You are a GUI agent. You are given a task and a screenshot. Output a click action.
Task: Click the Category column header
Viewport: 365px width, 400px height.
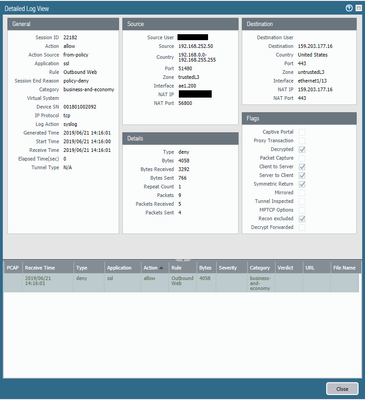[x=261, y=268]
